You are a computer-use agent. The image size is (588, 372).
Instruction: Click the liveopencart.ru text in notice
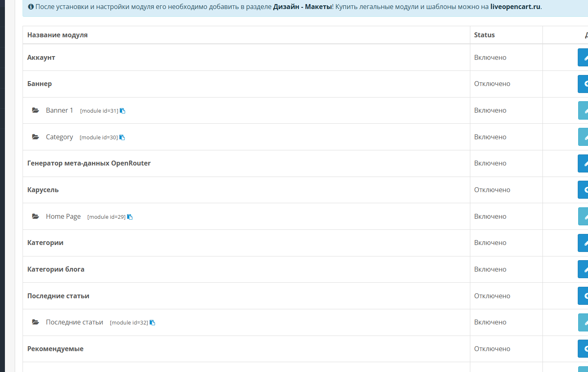[x=515, y=7]
